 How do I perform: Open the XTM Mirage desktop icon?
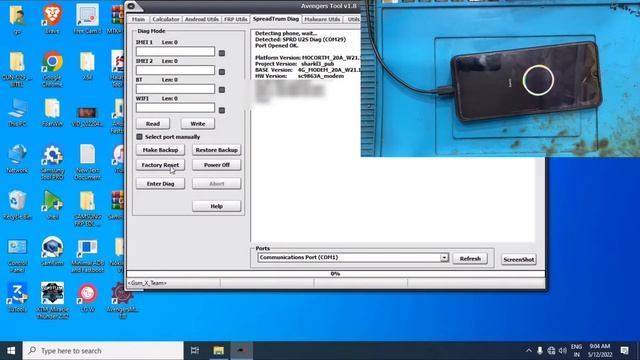click(x=52, y=300)
